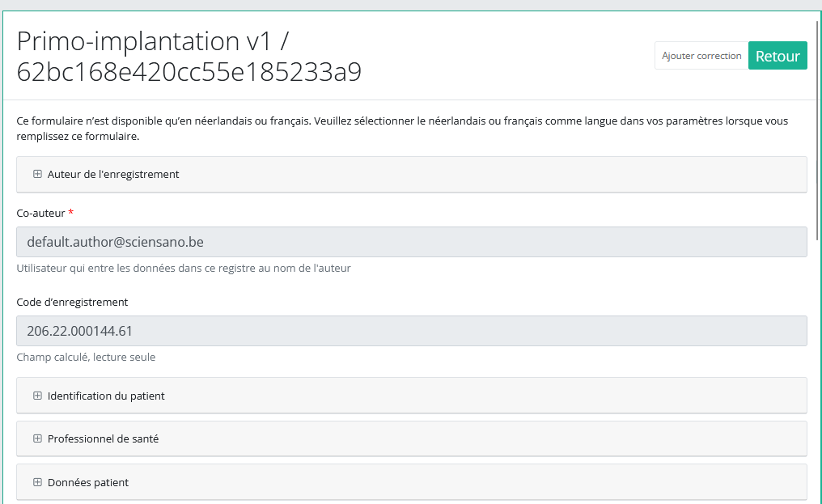Click the red required asterisk next to Co-auteur

[71, 213]
